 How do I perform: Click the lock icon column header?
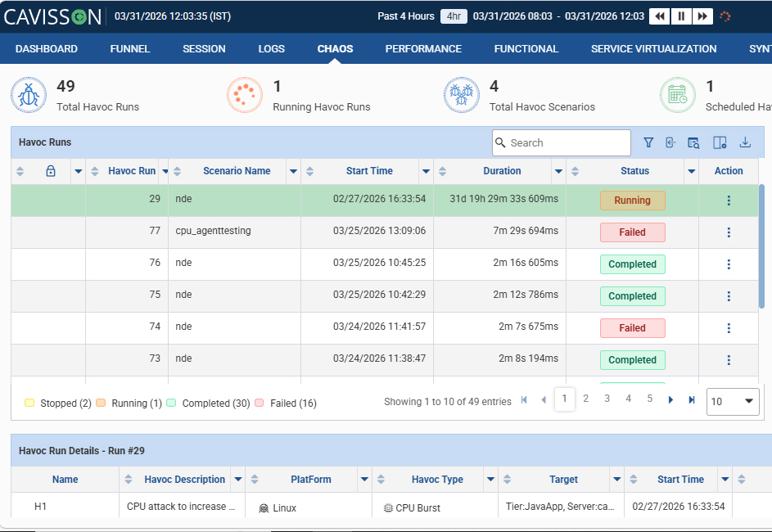coord(51,171)
